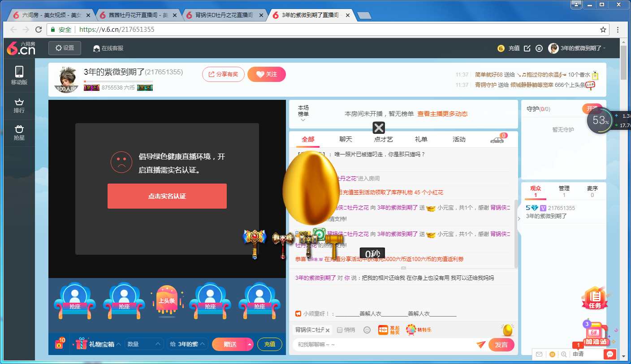Close the golden egg popup with X
Viewport: 631px width, 364px height.
379,128
